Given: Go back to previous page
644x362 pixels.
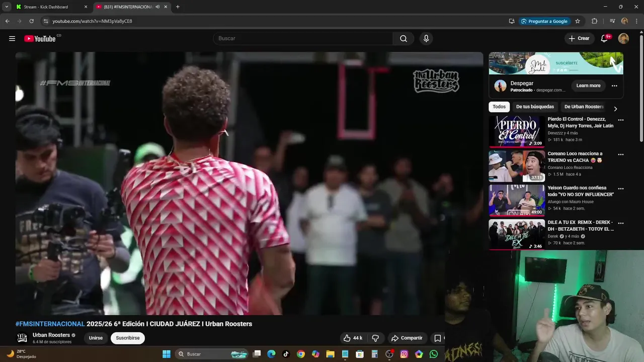Looking at the screenshot, I should 8,21.
